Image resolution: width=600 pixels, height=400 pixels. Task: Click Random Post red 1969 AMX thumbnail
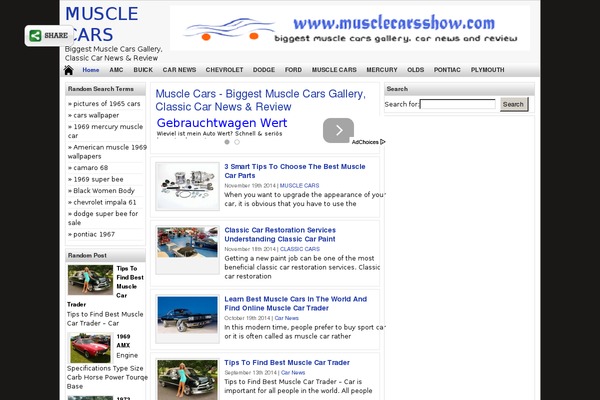click(x=90, y=348)
